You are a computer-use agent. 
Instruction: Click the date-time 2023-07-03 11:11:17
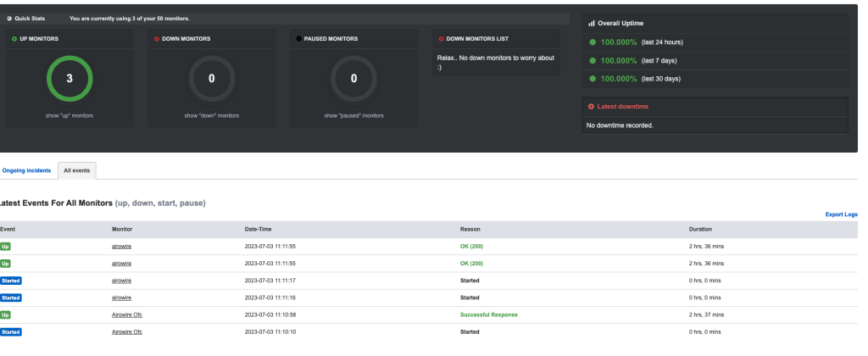269,281
